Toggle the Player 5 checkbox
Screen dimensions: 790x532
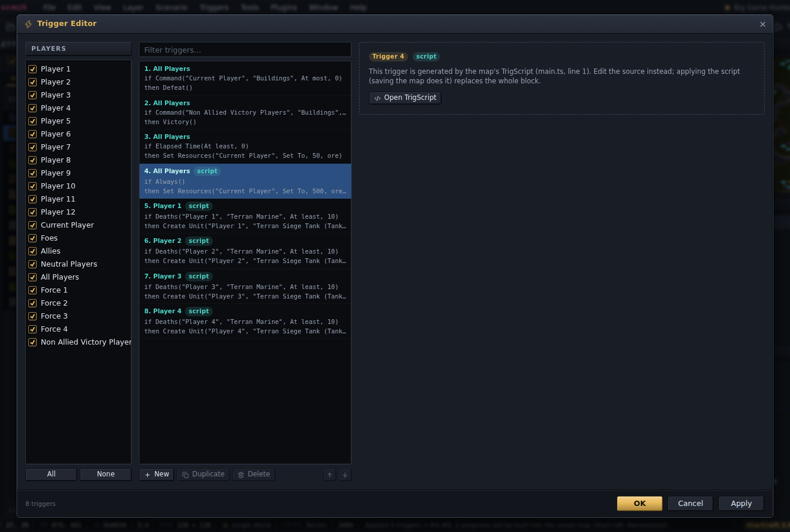(x=33, y=121)
